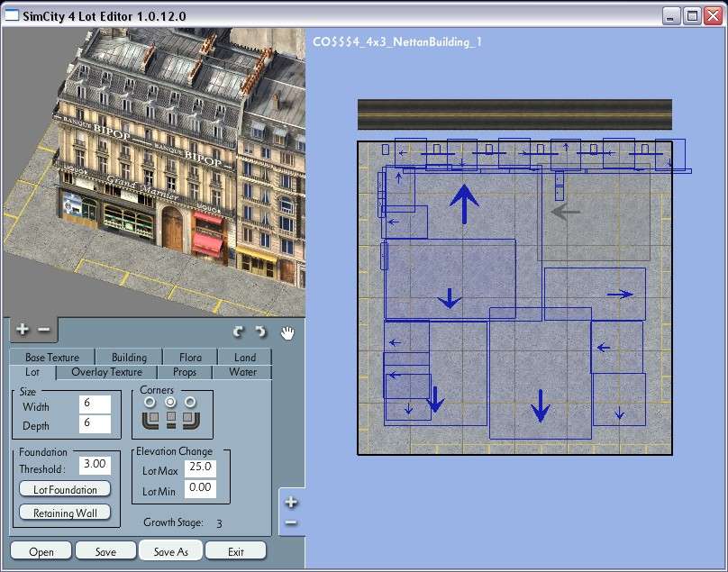728x572 pixels.
Task: Select the large upward blue arrow building
Action: coord(464,204)
